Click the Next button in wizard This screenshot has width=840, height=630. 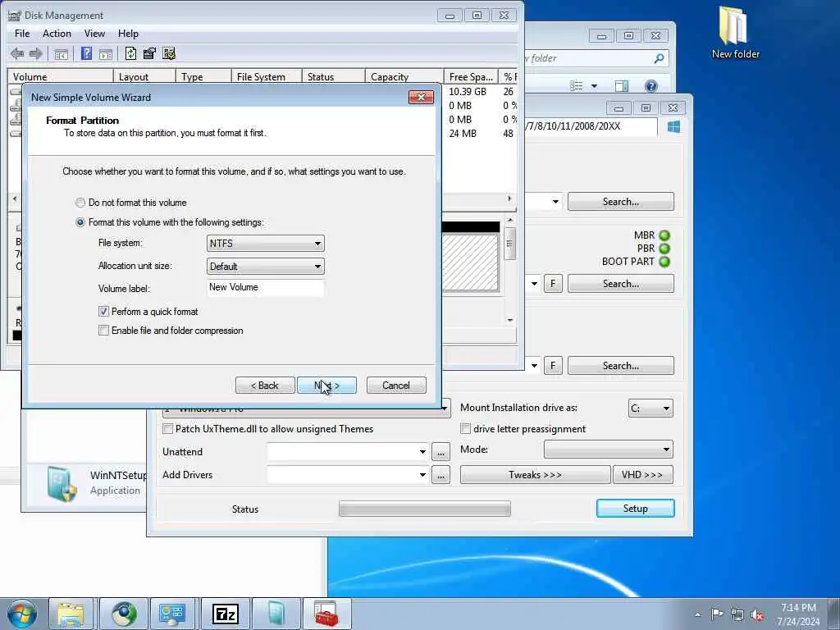point(326,386)
